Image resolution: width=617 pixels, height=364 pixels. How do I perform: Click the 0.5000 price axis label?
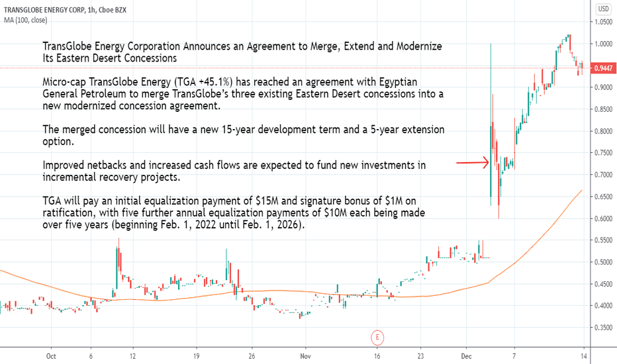603,262
